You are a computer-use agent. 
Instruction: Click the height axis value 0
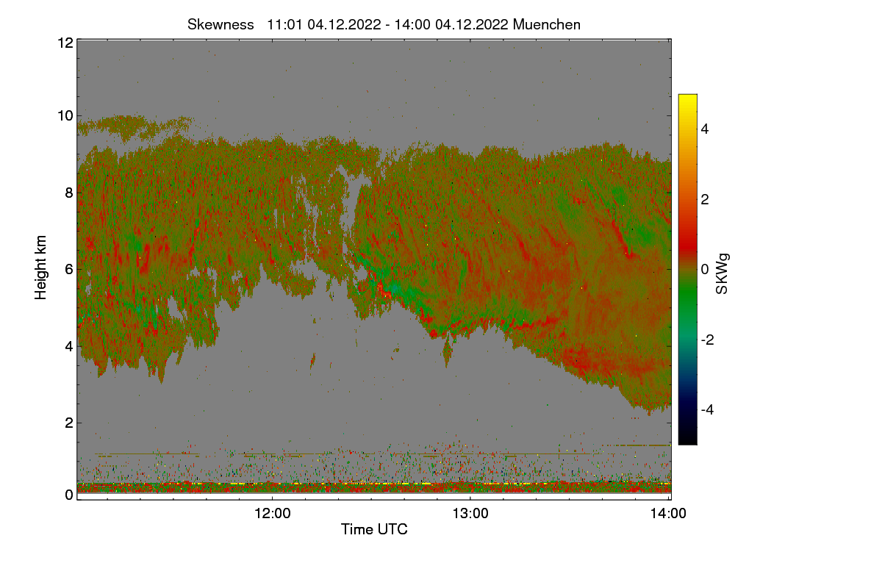(x=68, y=495)
